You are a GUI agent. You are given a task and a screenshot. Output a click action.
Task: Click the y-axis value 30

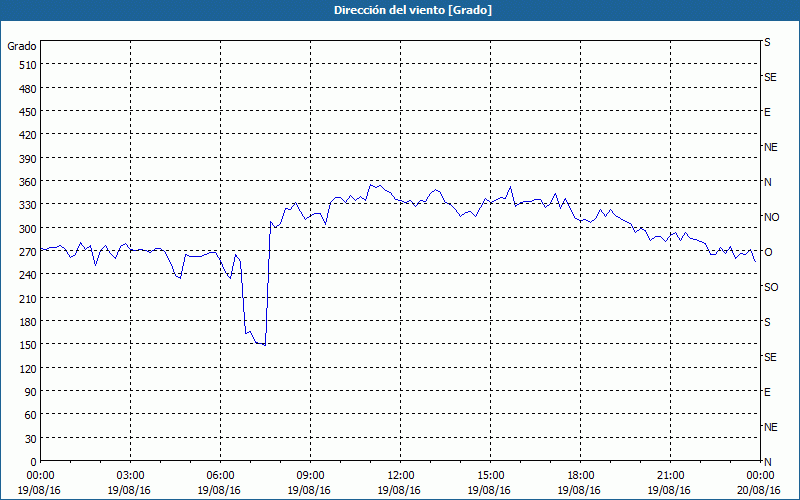click(x=31, y=439)
